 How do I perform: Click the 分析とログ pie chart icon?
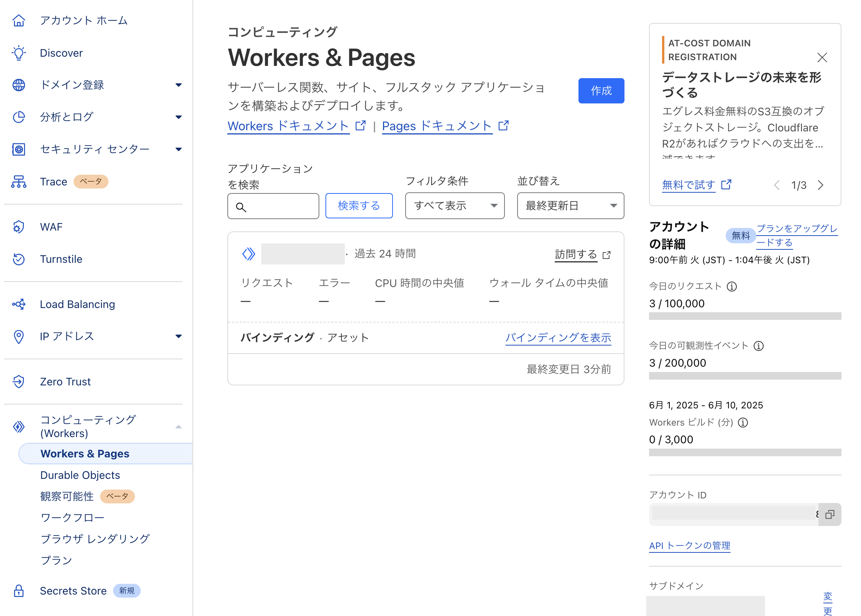18,117
